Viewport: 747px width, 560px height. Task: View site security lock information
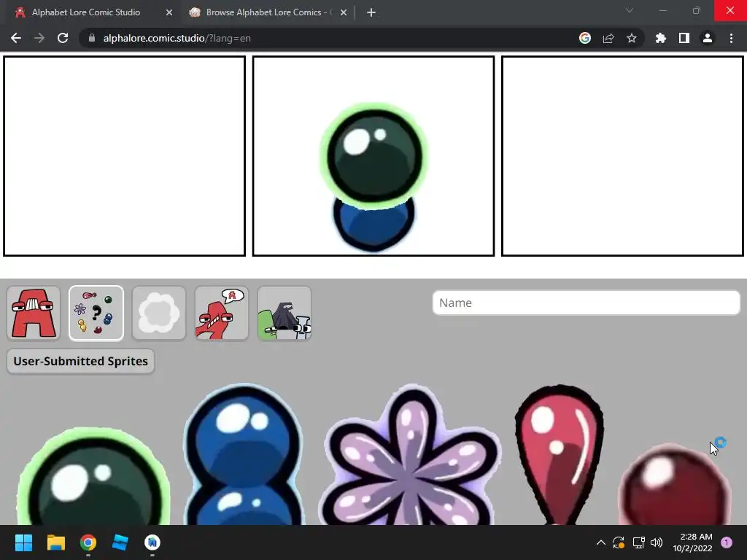[x=91, y=38]
